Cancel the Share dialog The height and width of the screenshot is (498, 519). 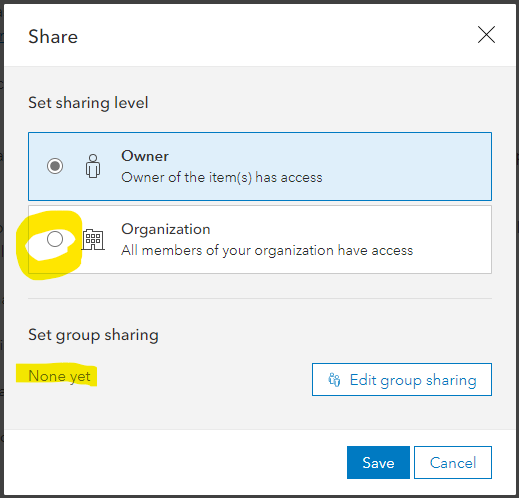[453, 463]
